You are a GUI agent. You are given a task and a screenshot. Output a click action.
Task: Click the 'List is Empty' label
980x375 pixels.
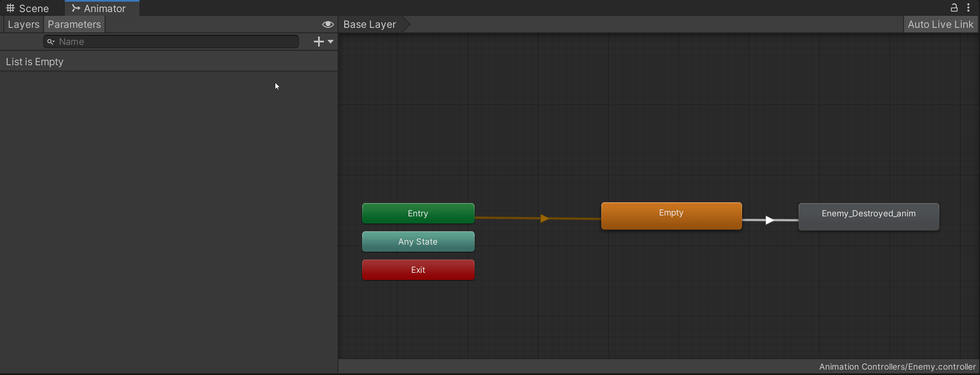tap(35, 62)
